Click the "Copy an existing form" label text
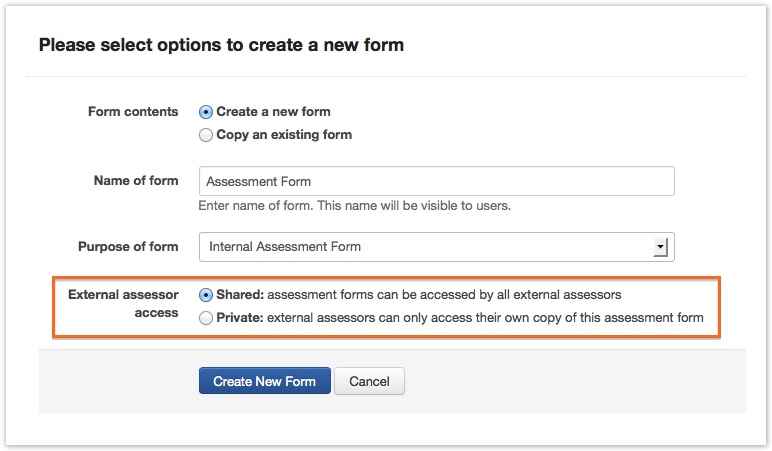This screenshot has width=772, height=451. [x=284, y=135]
